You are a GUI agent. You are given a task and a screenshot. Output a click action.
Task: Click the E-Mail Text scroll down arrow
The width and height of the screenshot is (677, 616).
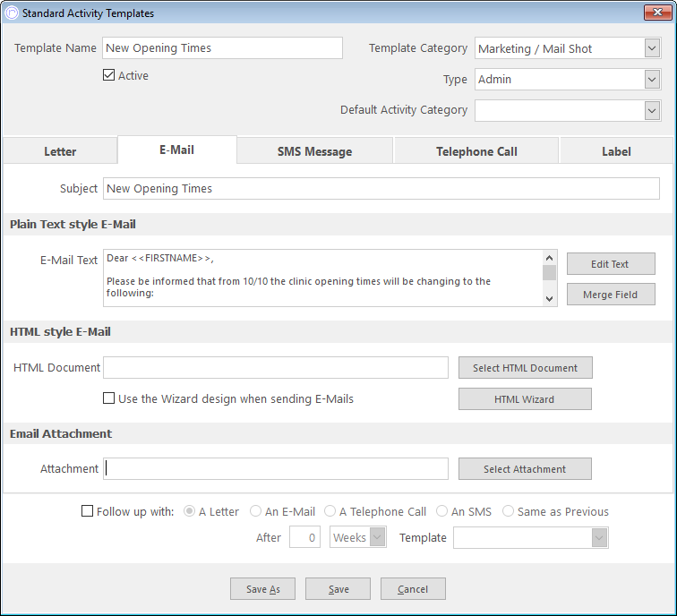[549, 298]
